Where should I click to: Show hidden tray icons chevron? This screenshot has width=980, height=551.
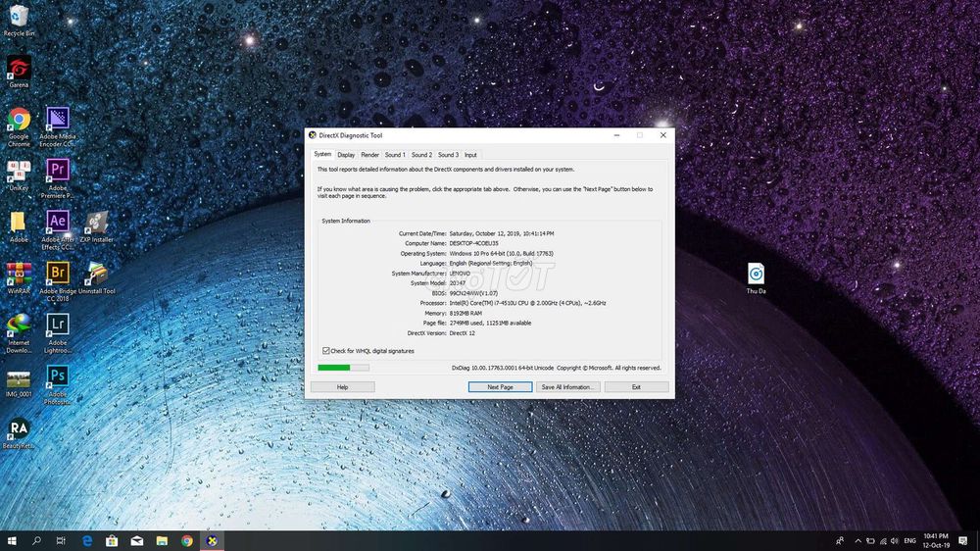coord(858,541)
